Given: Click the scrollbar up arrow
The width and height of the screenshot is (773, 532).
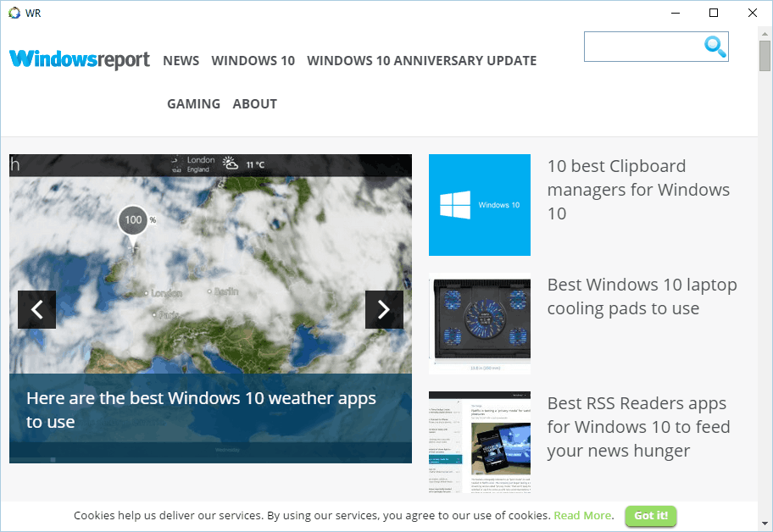Looking at the screenshot, I should click(x=765, y=34).
